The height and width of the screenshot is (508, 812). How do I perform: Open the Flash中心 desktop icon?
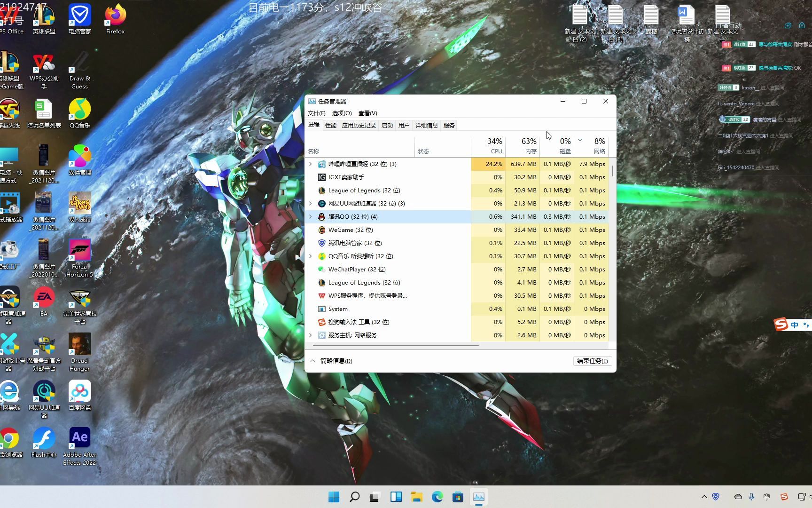44,442
